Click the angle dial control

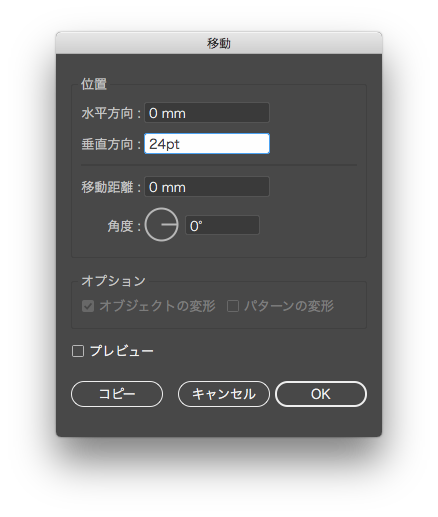162,225
